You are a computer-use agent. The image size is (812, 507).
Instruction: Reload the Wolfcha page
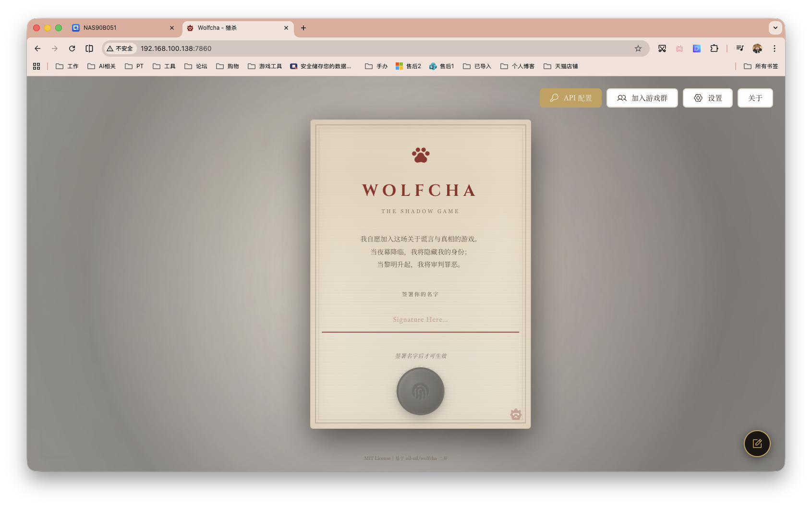(72, 48)
